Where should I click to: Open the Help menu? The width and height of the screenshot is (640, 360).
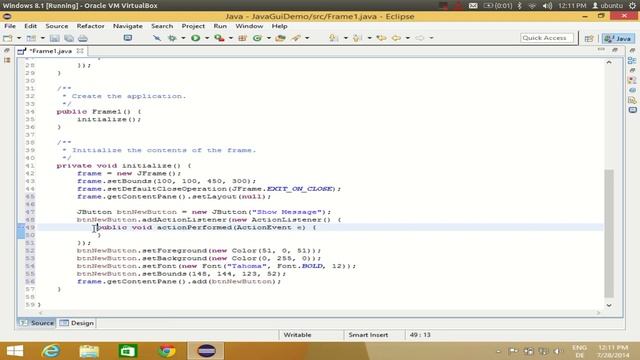click(x=280, y=26)
